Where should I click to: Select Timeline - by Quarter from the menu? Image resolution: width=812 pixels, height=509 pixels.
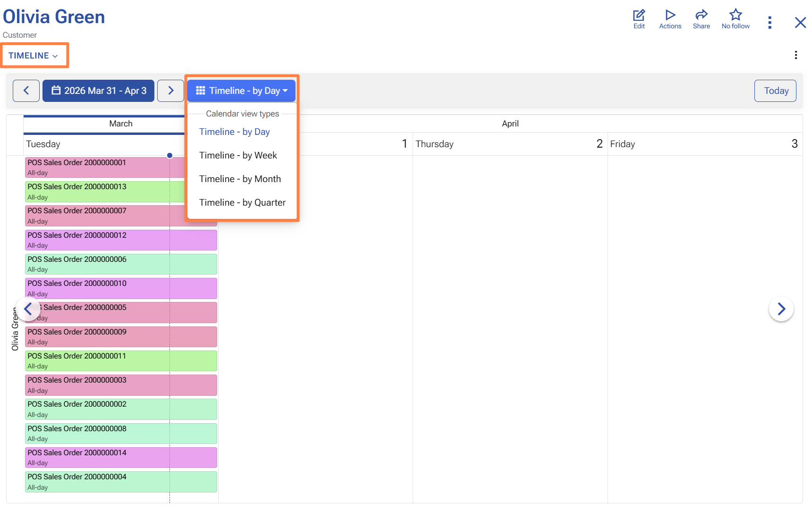[x=242, y=202]
